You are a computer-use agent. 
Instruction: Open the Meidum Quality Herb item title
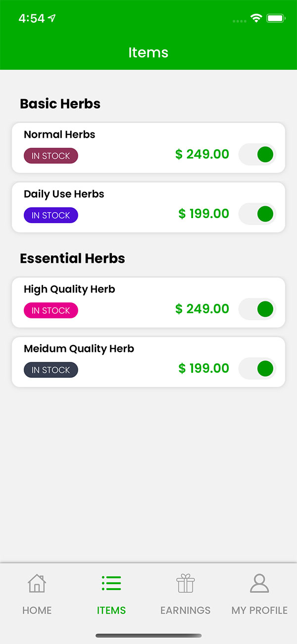(x=79, y=349)
